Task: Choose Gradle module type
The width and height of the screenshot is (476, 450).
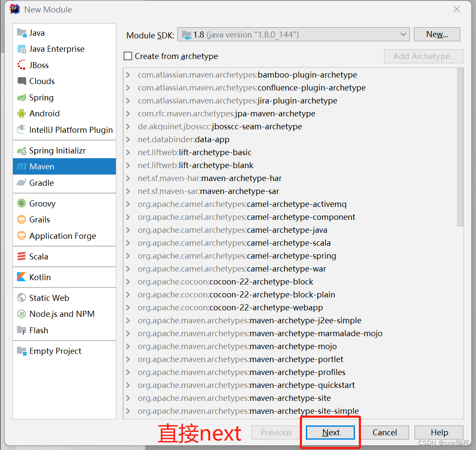Action: coord(64,183)
